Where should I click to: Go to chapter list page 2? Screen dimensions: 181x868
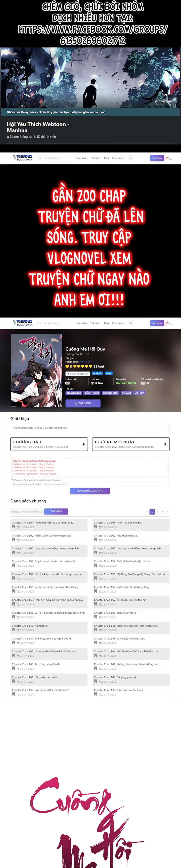[x=157, y=512]
